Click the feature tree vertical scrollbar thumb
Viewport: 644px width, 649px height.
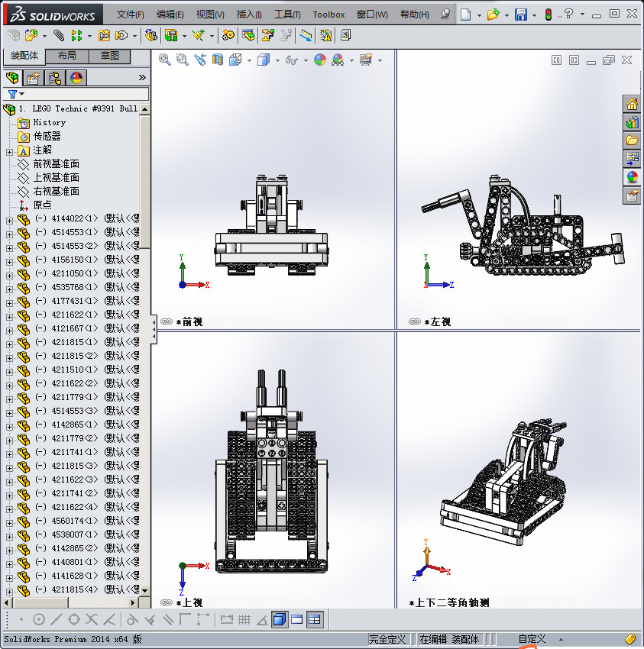coord(144,182)
